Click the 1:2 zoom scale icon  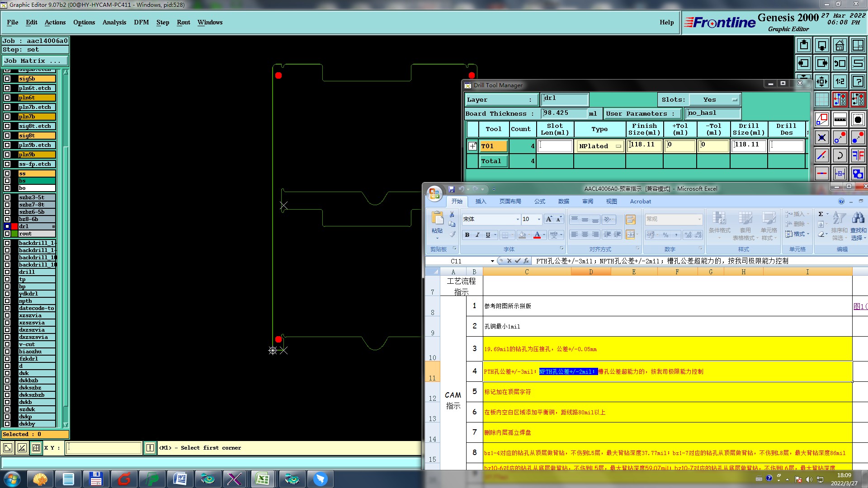(x=840, y=82)
